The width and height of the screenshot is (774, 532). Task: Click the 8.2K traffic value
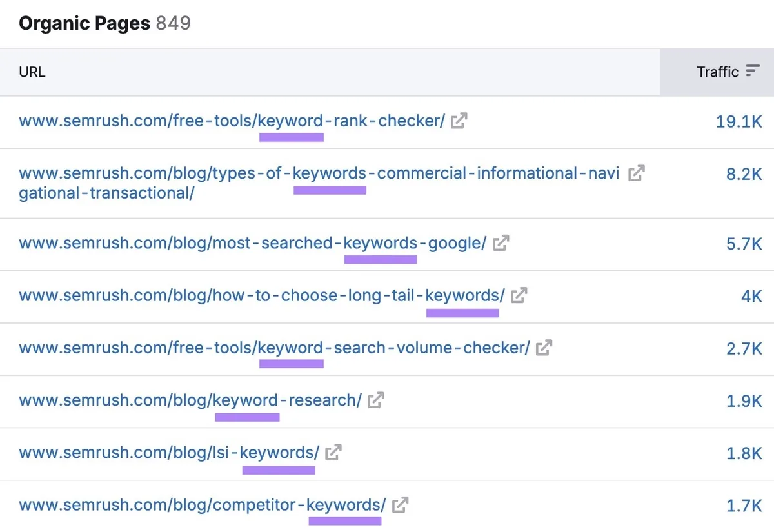pyautogui.click(x=744, y=173)
